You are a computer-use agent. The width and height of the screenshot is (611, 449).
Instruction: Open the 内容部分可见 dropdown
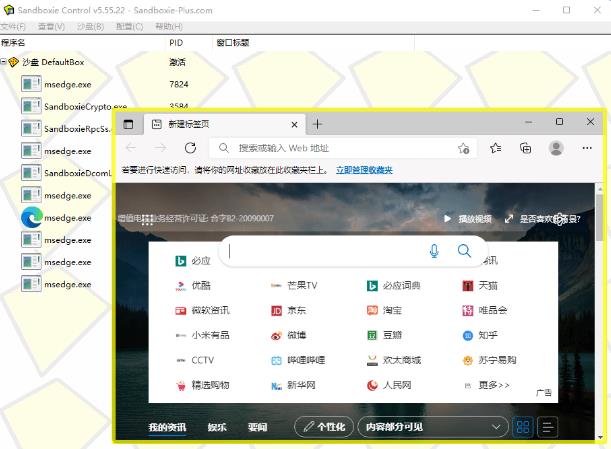(433, 427)
